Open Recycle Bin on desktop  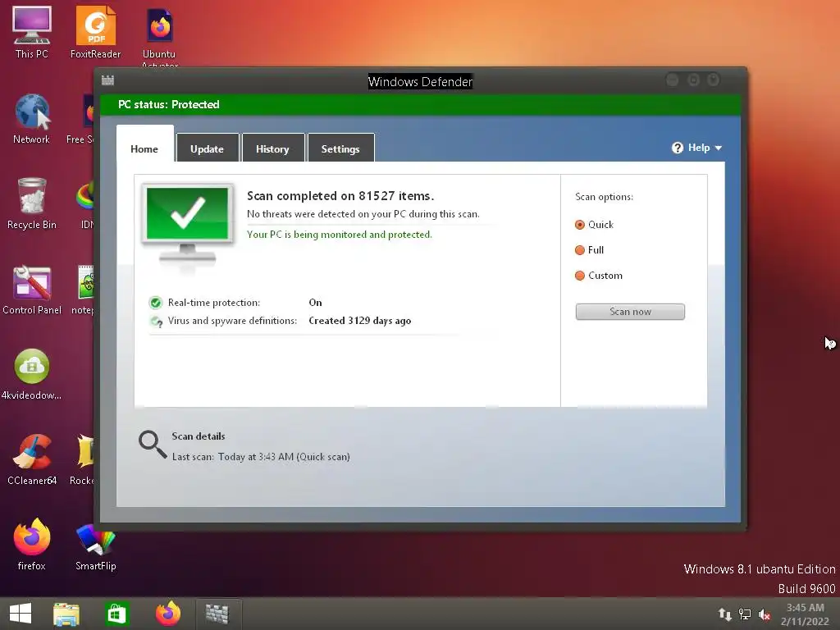[x=32, y=203]
